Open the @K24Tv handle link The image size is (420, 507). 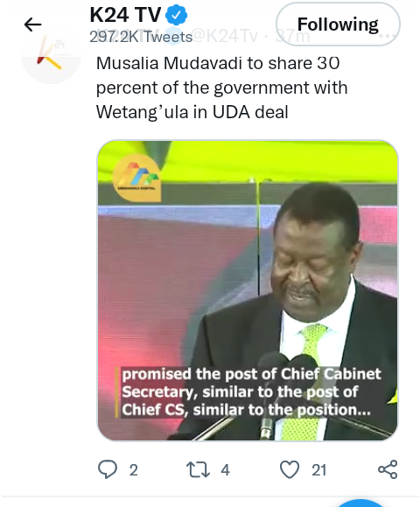(225, 36)
